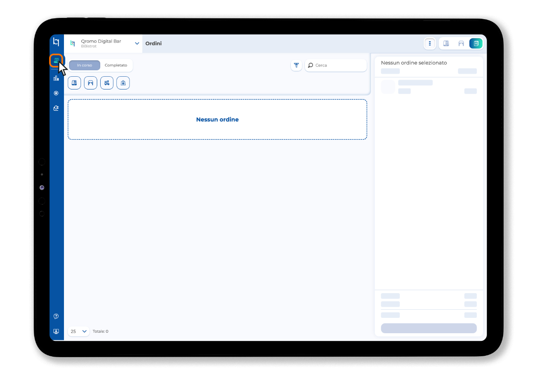
Task: Click the magnifier icon in the search box
Action: tap(310, 65)
